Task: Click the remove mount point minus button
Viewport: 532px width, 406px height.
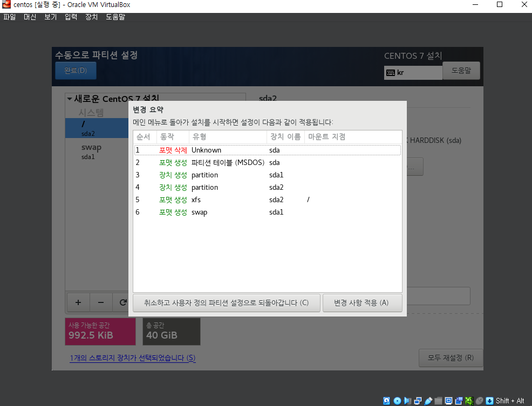Action: click(101, 302)
